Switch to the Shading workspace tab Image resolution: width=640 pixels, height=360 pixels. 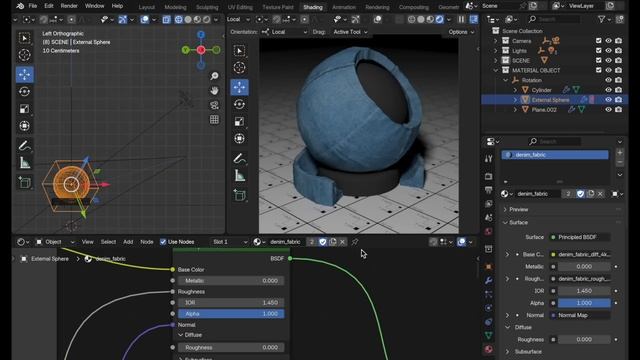313,7
